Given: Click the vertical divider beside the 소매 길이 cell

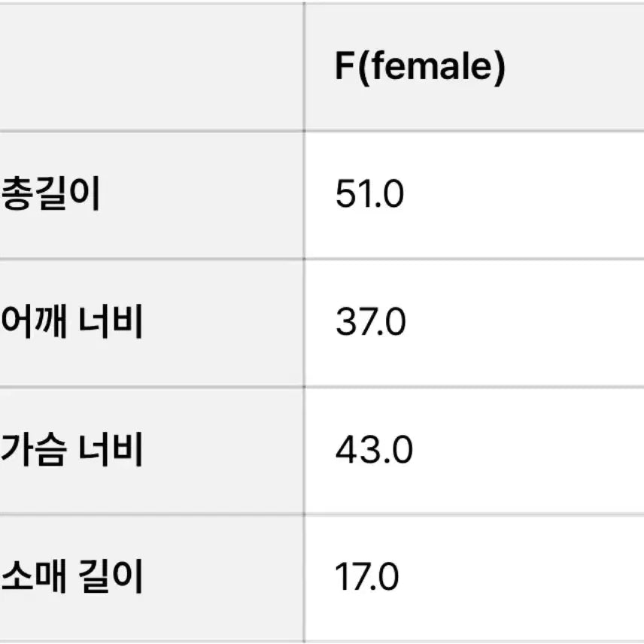Looking at the screenshot, I should click(305, 578).
